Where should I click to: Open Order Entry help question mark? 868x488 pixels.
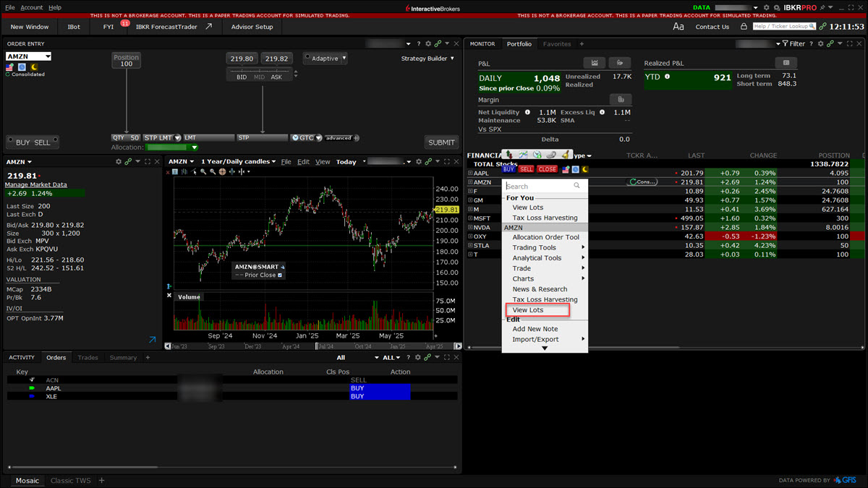coord(419,44)
